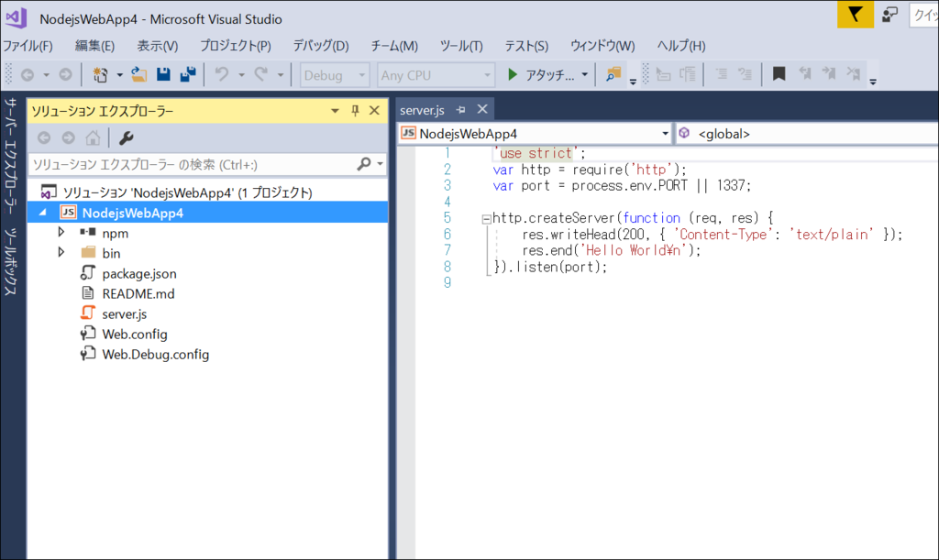Open the Edit menu
The height and width of the screenshot is (560, 939).
(94, 46)
